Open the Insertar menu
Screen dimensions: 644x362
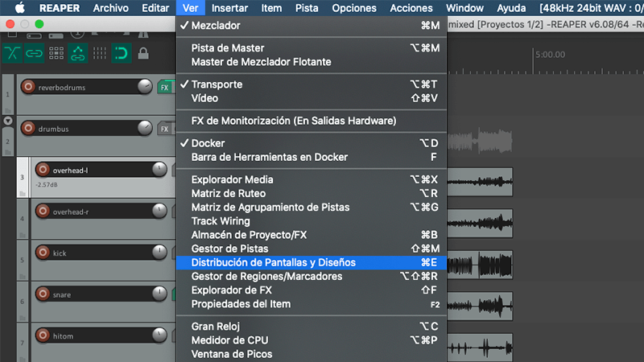click(229, 8)
